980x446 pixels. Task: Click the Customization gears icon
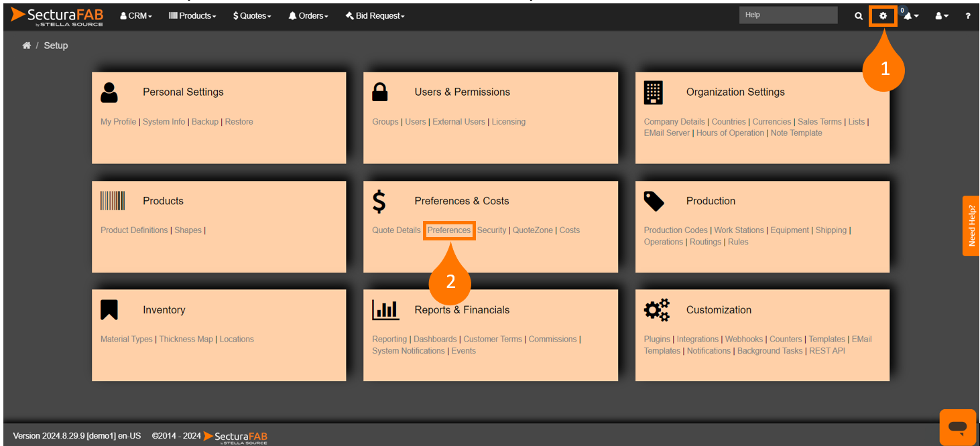[656, 310]
